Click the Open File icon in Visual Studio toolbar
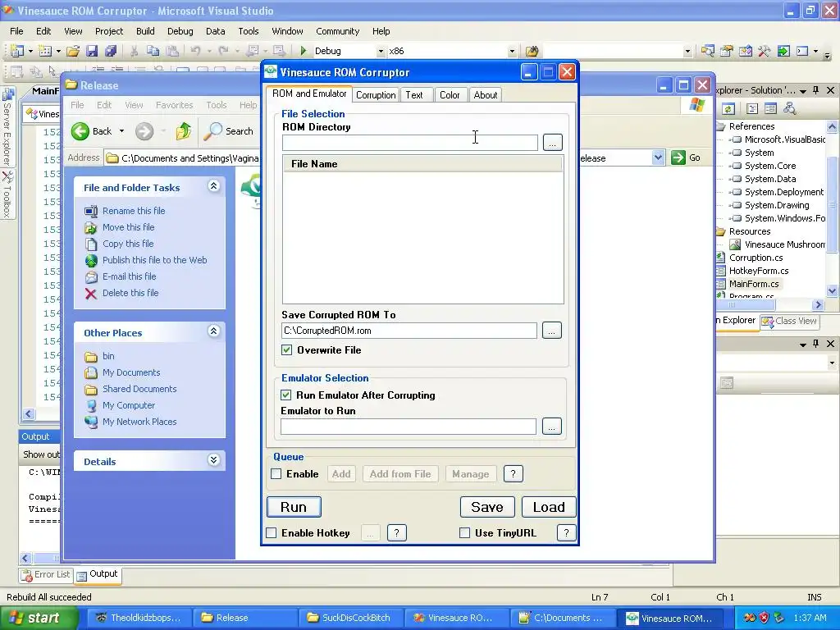 [73, 51]
